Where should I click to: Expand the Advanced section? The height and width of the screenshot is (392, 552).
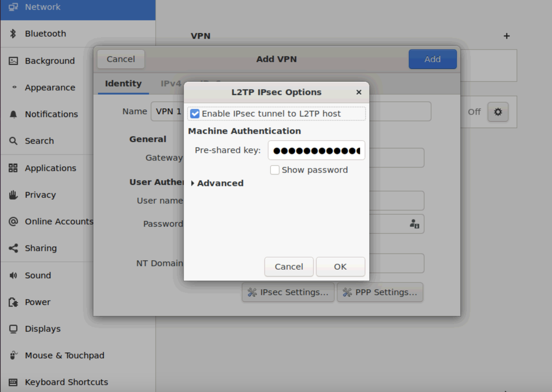click(217, 183)
